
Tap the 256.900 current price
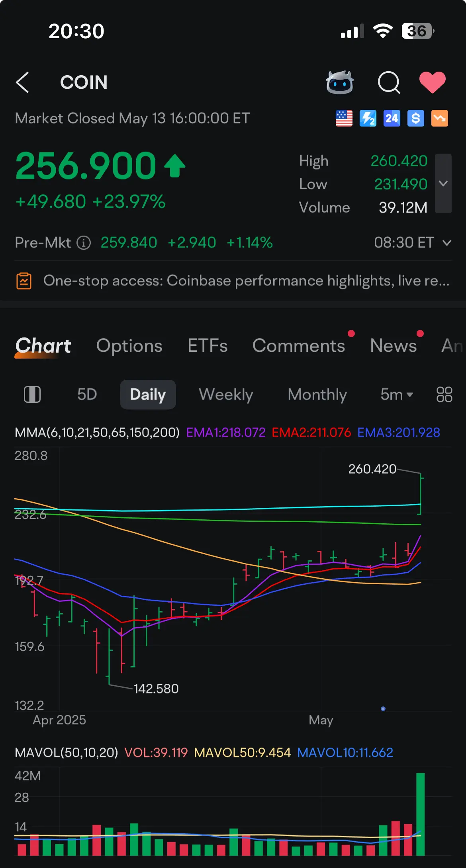click(86, 166)
